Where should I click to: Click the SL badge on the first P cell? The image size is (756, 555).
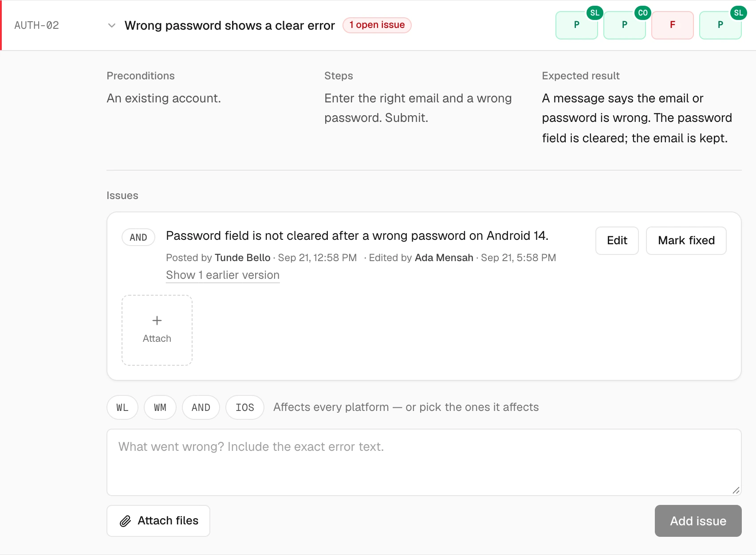coord(595,13)
